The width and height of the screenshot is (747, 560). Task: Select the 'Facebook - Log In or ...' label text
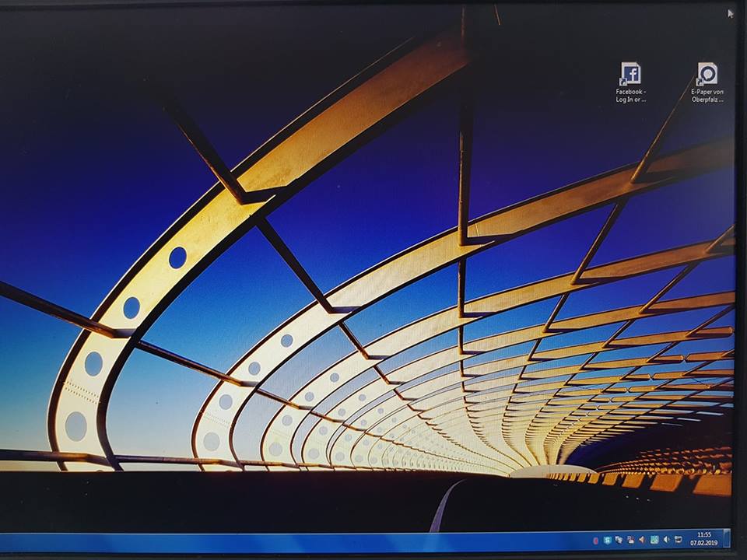(x=631, y=96)
